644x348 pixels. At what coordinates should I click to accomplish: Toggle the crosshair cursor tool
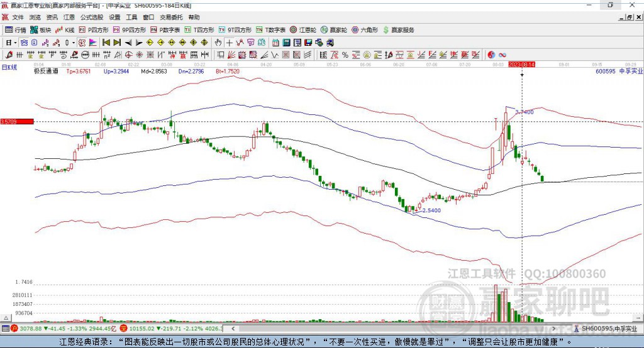pyautogui.click(x=229, y=43)
